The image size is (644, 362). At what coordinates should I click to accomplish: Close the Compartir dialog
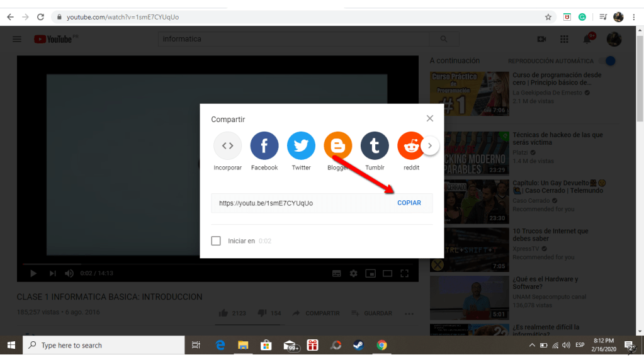(x=429, y=118)
